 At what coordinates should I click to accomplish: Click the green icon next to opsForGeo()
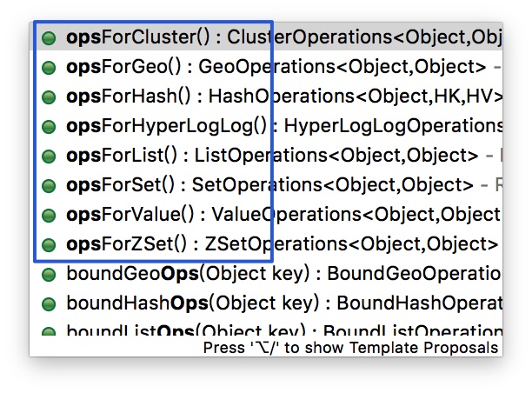pyautogui.click(x=50, y=67)
